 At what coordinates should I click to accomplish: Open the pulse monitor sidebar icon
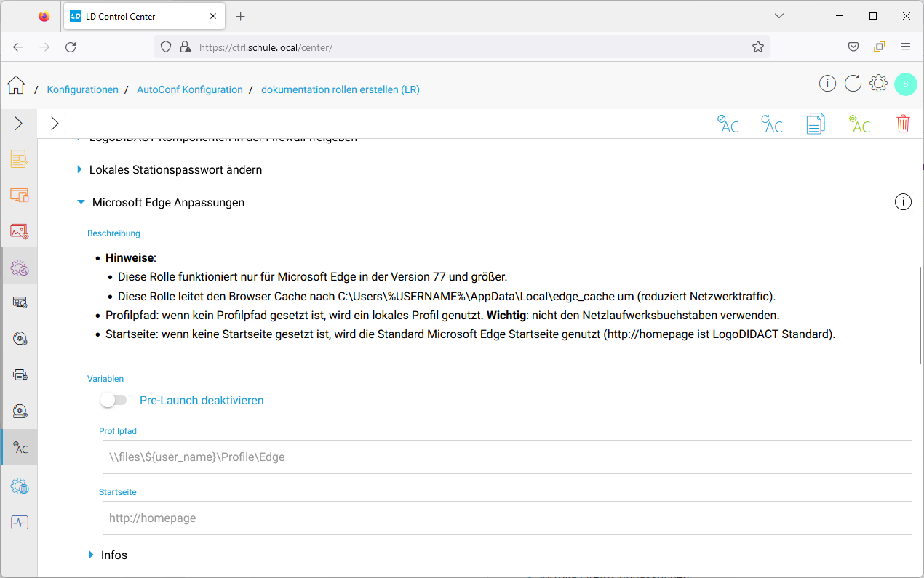20,522
